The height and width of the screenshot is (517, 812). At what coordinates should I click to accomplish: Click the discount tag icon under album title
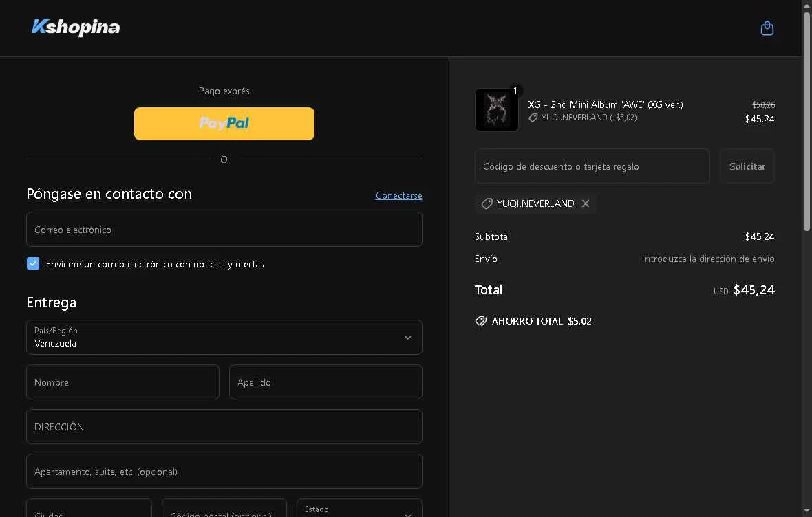(533, 118)
